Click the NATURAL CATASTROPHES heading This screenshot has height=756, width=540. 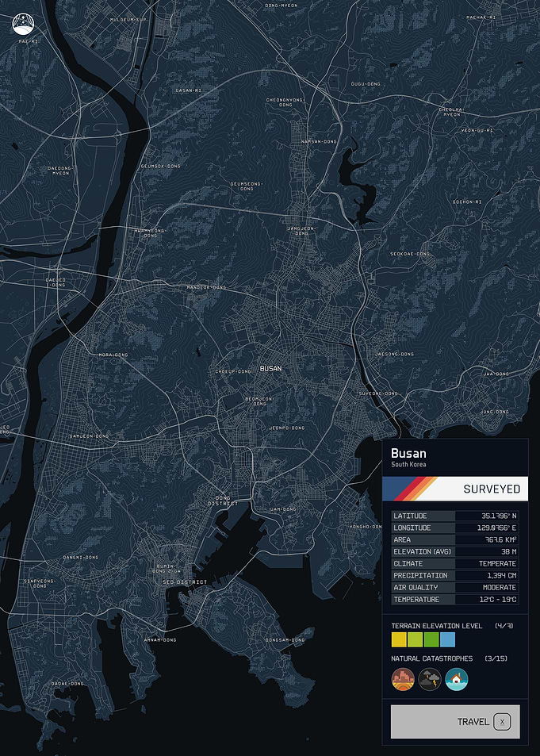(x=431, y=658)
